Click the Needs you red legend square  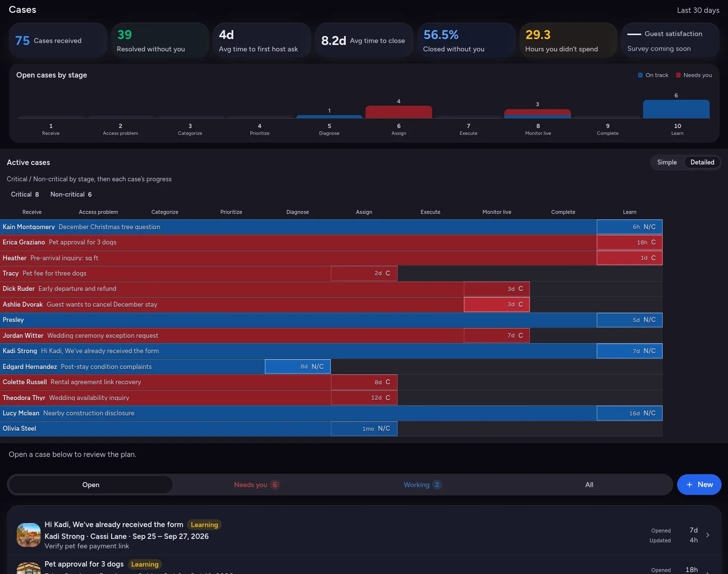tap(679, 75)
